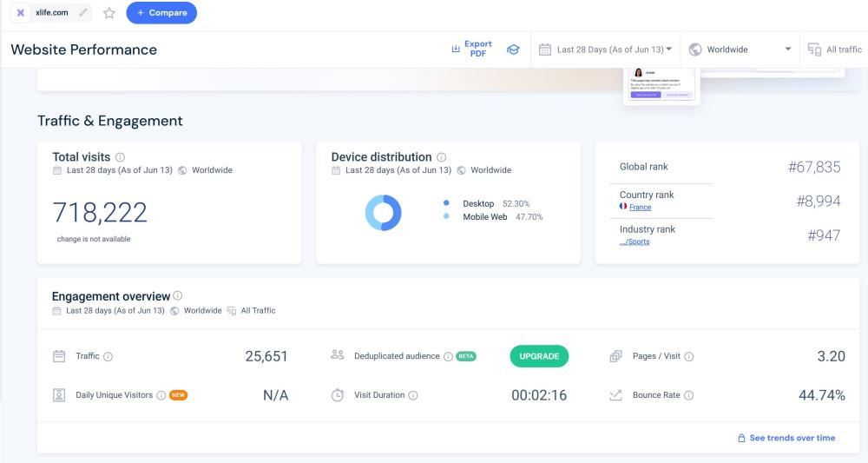
Task: Follow the Sports industry rank link
Action: [635, 241]
